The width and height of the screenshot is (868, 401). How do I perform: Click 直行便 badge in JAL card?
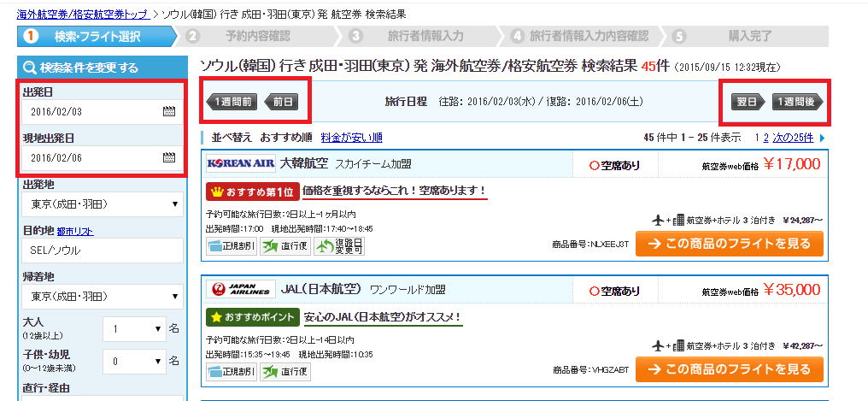tap(285, 371)
